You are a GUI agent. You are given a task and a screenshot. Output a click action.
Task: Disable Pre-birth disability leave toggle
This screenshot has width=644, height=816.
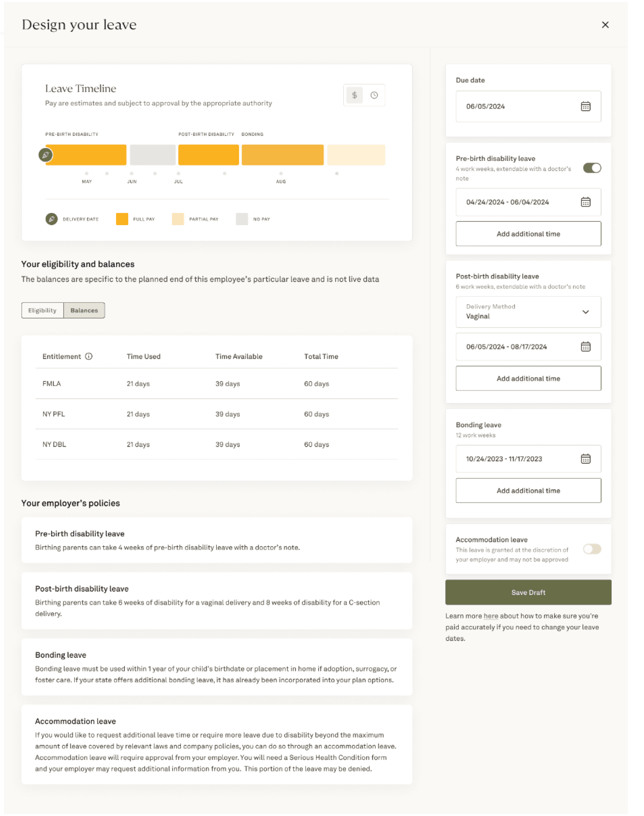[592, 168]
